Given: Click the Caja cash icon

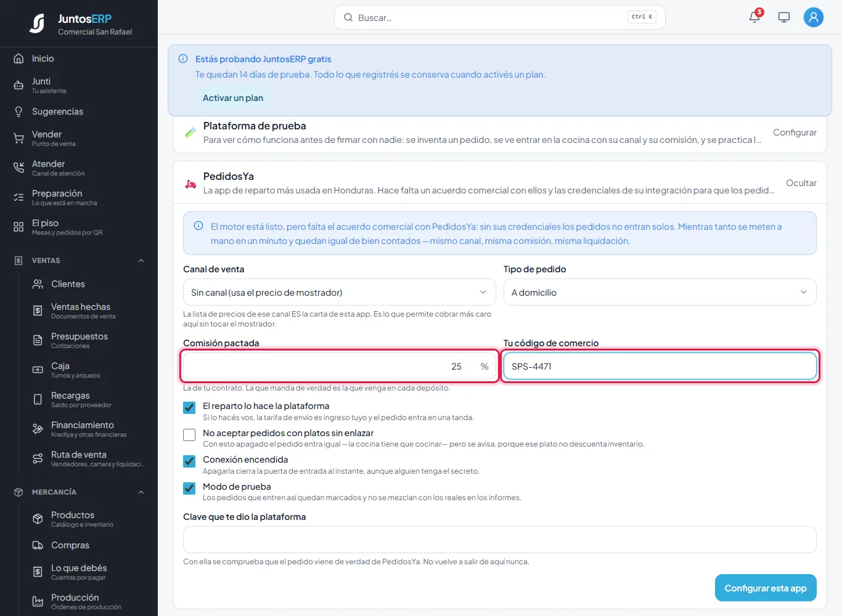Looking at the screenshot, I should click(x=38, y=370).
